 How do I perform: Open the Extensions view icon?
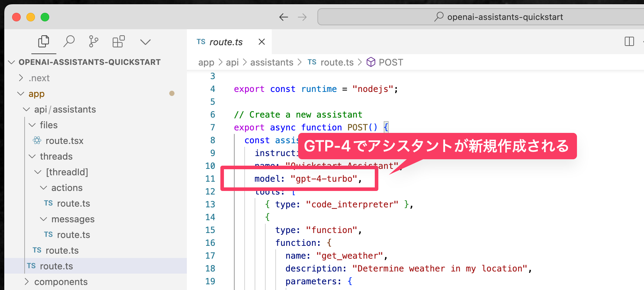(x=118, y=42)
